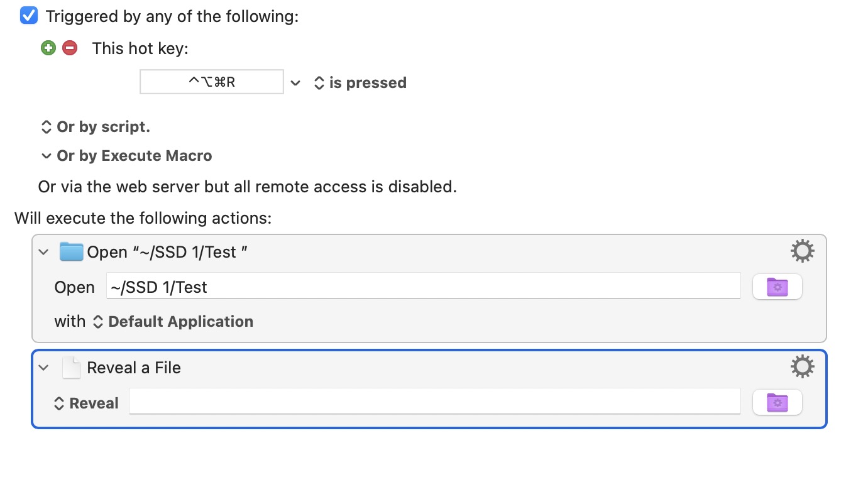Open the 'with Default Application' popup

pos(173,322)
